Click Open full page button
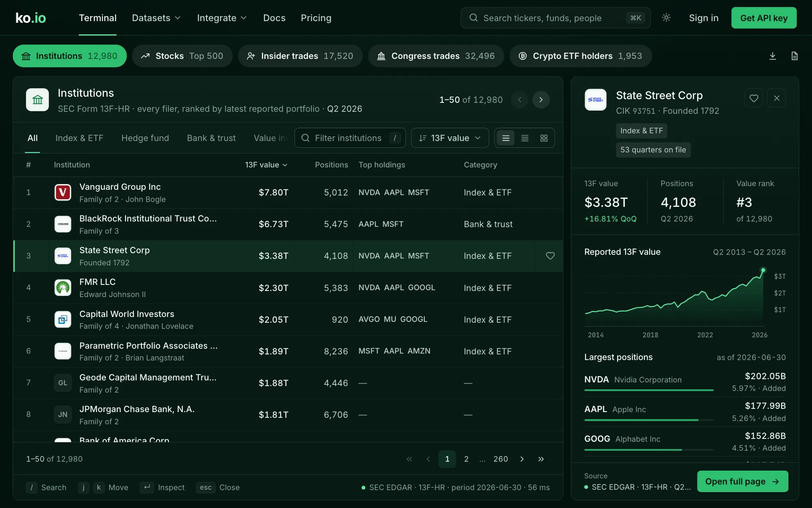 pyautogui.click(x=743, y=481)
